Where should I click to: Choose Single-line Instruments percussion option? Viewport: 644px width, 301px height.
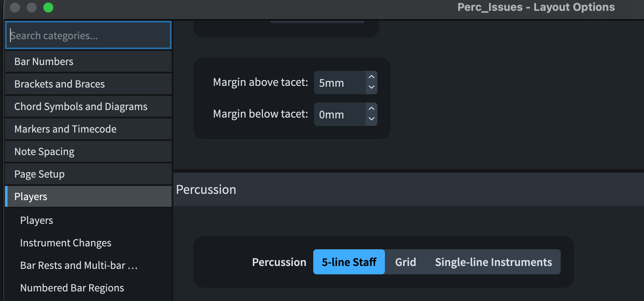(493, 262)
